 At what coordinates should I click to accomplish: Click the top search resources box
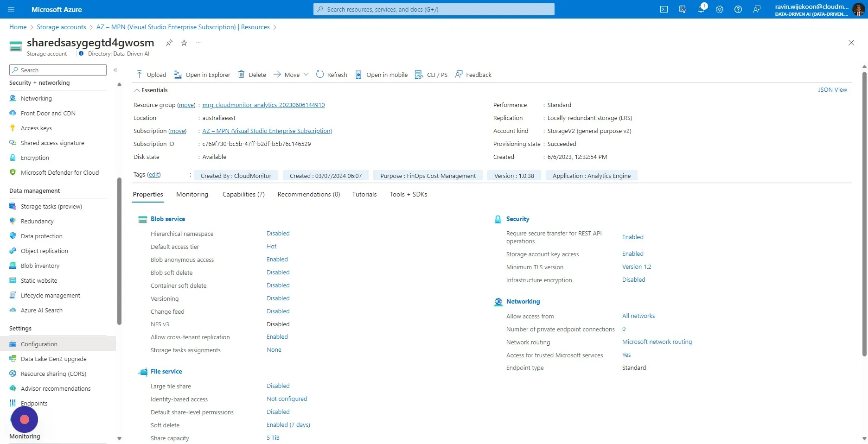(434, 9)
